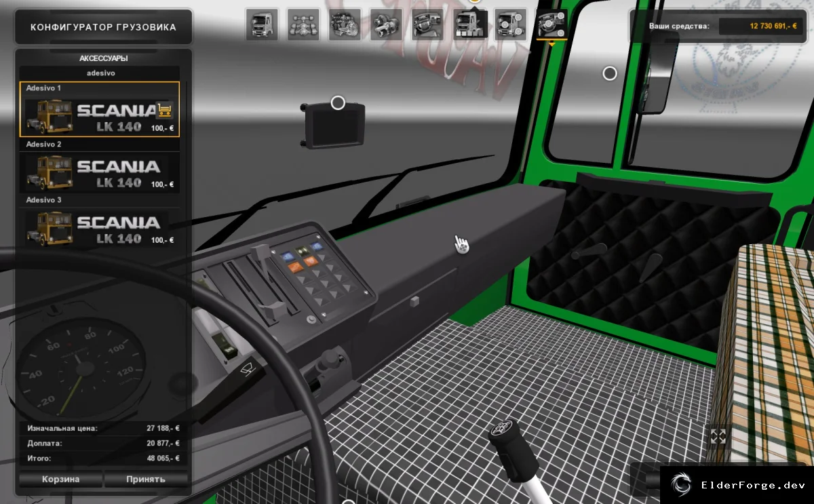The height and width of the screenshot is (504, 814).
Task: Click the Корзина button
Action: click(61, 479)
